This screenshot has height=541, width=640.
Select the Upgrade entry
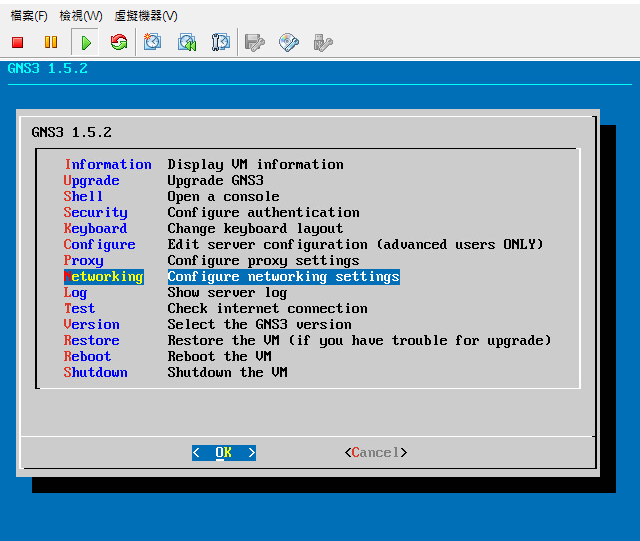tap(91, 180)
